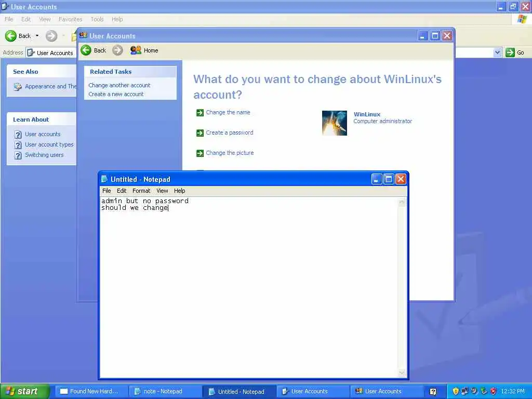Click the WinLinux shuttle account picture
Image resolution: width=532 pixels, height=399 pixels.
tap(334, 123)
